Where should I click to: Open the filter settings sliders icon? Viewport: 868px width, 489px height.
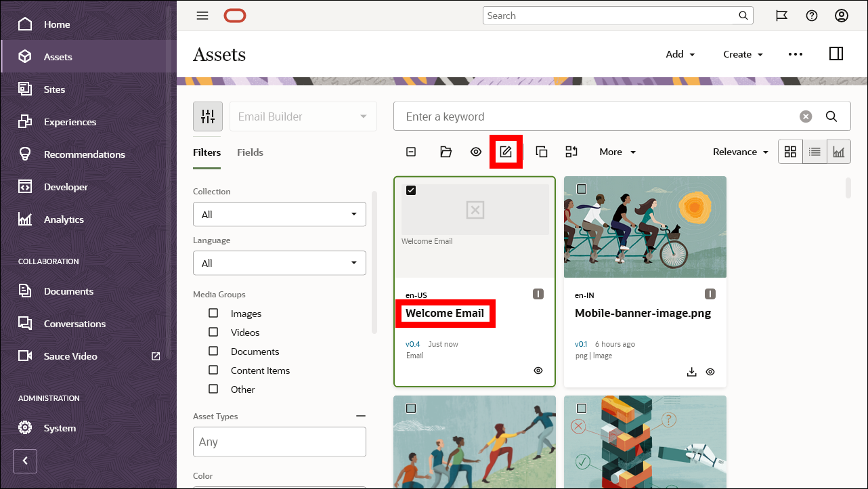click(x=208, y=116)
